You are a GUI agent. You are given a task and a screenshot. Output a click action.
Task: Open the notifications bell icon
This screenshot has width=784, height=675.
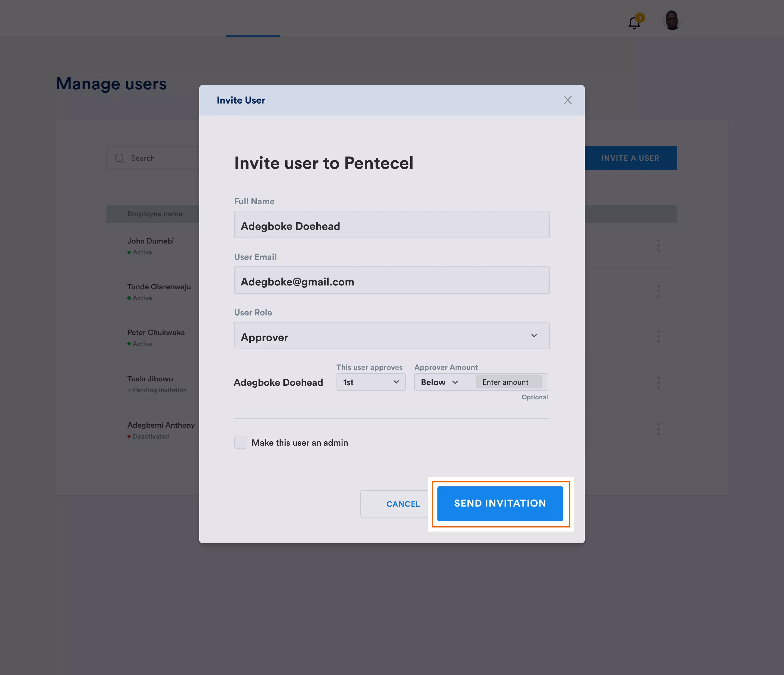pos(635,22)
